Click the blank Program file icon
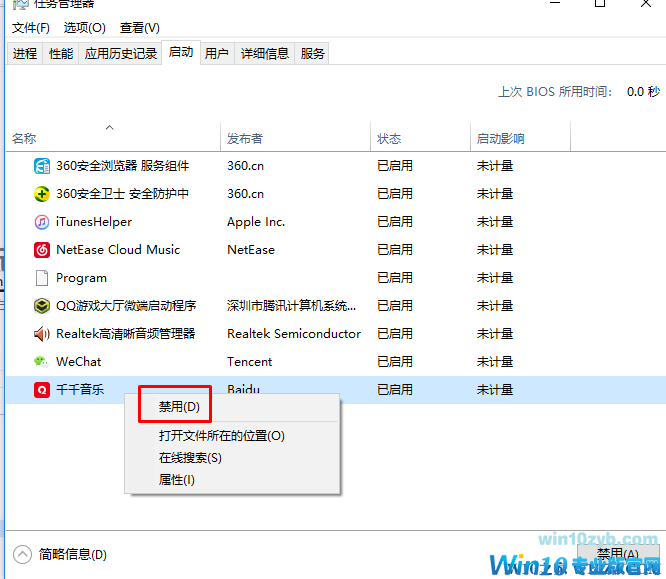 click(42, 278)
